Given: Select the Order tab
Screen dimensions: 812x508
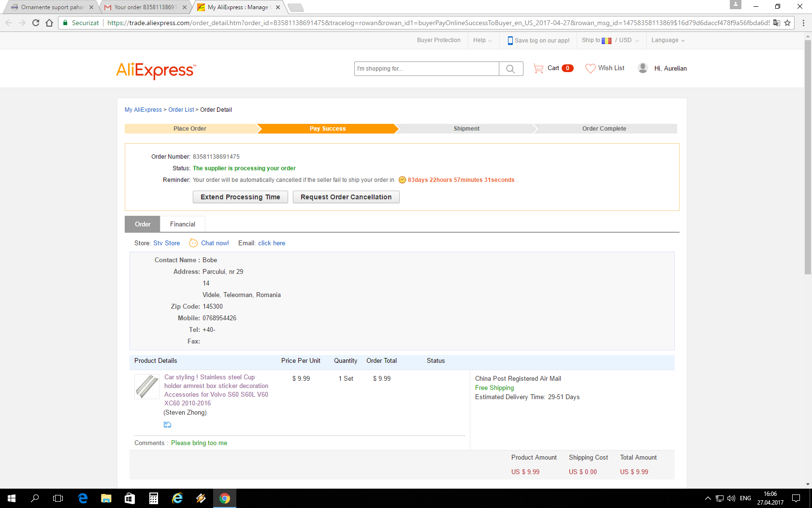Looking at the screenshot, I should point(143,224).
